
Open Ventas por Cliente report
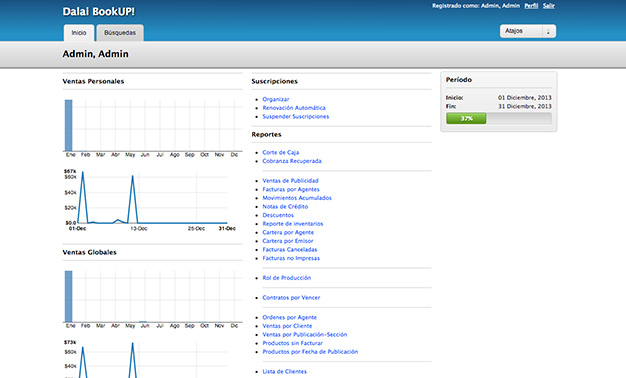pos(287,326)
